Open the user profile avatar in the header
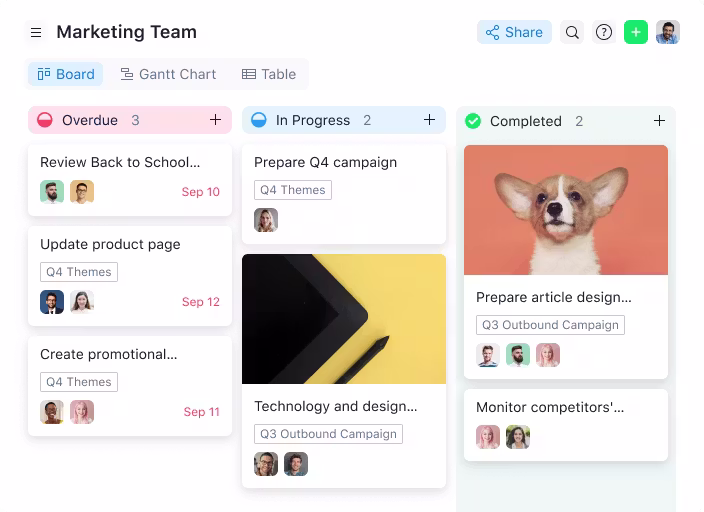The image size is (704, 512). coord(668,32)
